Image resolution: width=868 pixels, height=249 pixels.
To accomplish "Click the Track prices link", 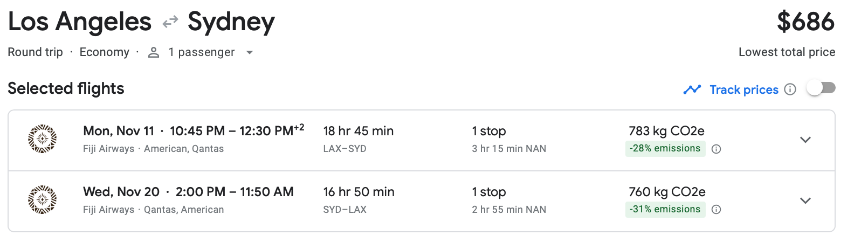I will pyautogui.click(x=744, y=89).
